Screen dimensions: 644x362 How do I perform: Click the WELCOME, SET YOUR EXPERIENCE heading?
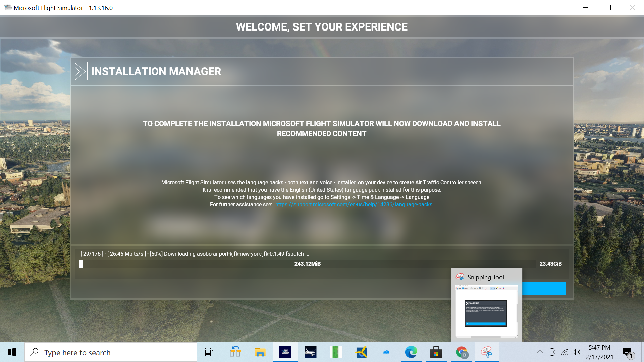[x=322, y=27]
